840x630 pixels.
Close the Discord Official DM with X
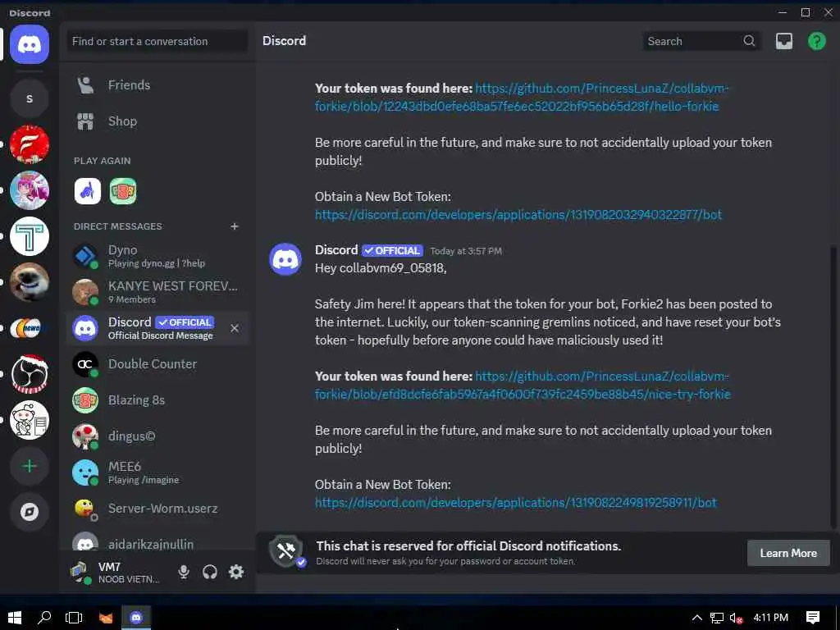[x=235, y=328]
